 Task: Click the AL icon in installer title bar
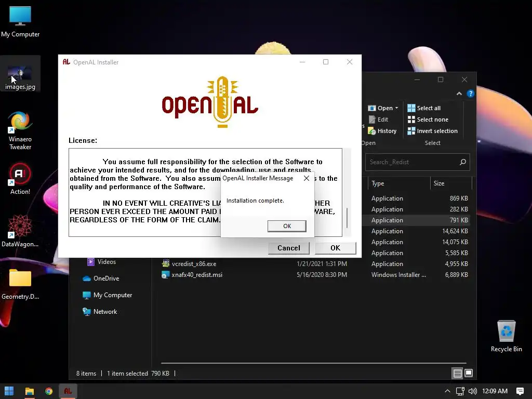(x=66, y=62)
